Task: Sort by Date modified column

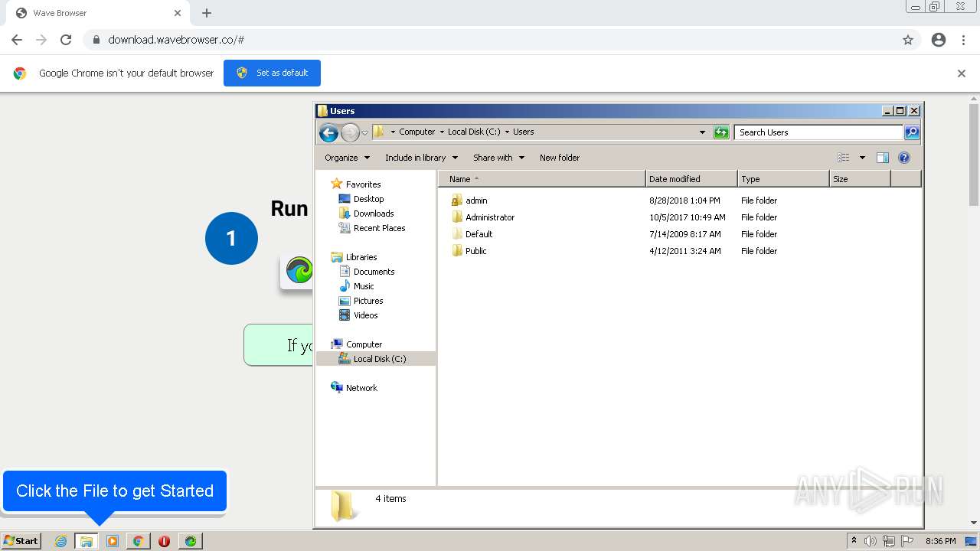Action: (x=691, y=179)
